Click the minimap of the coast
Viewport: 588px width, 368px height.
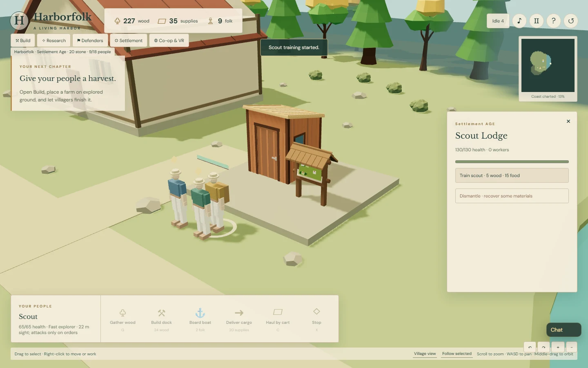pos(548,65)
